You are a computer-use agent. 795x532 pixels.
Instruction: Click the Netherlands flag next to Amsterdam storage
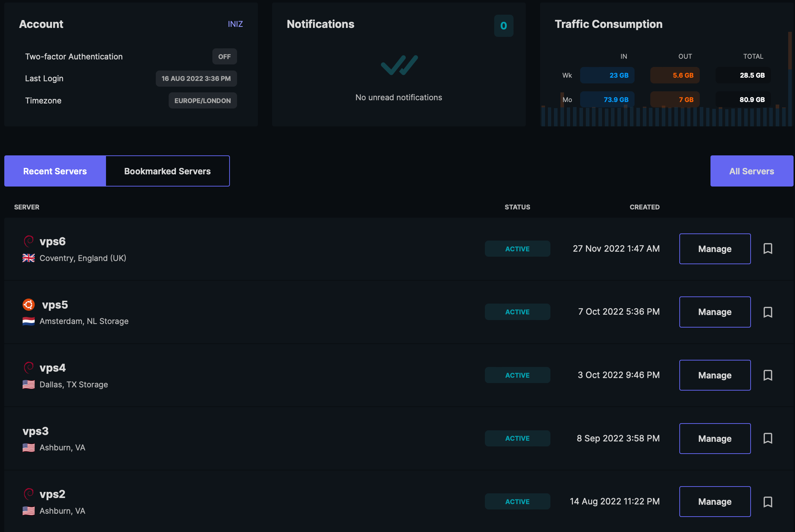click(29, 321)
